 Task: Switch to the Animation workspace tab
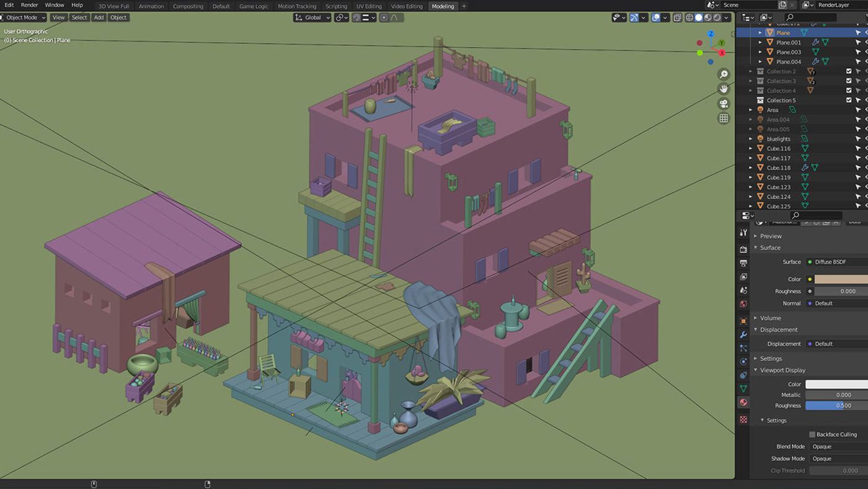(151, 6)
